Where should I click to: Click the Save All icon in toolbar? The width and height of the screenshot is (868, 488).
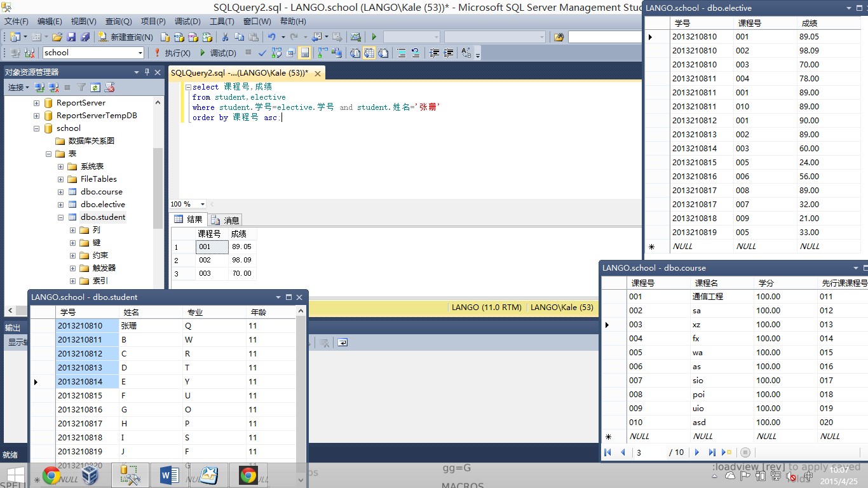(85, 37)
